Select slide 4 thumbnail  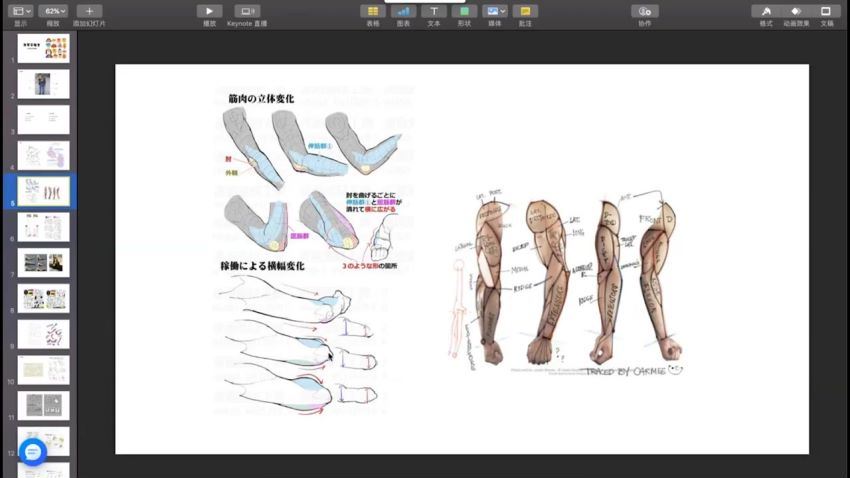[43, 156]
